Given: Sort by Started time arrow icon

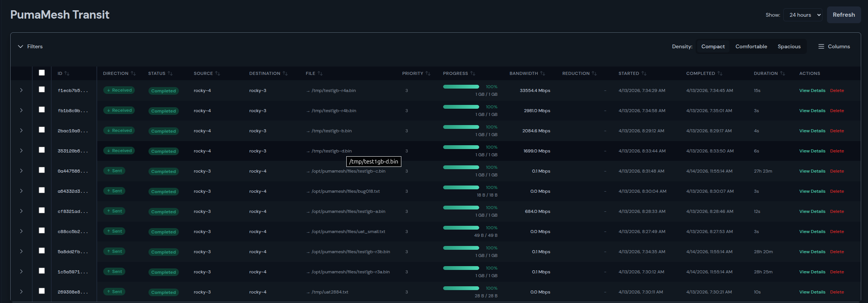Looking at the screenshot, I should 644,73.
